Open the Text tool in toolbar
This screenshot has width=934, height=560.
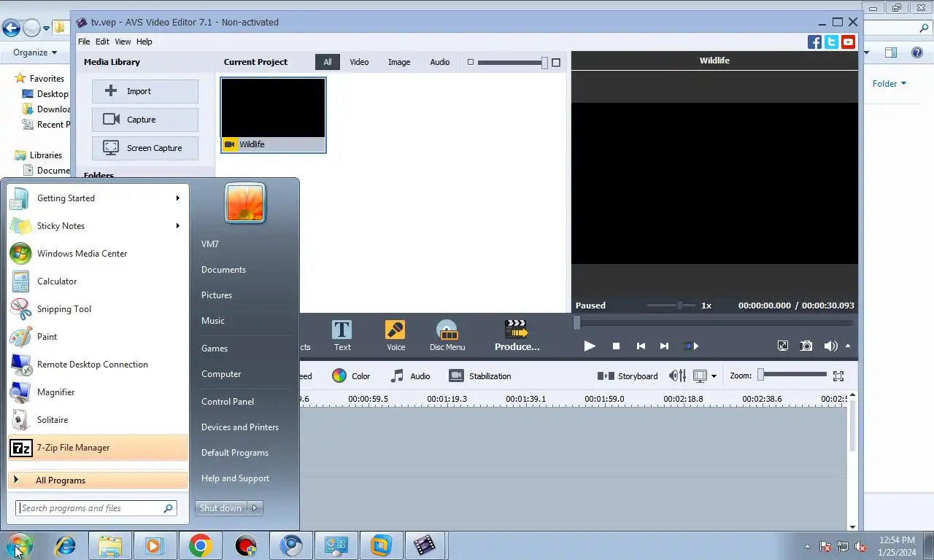[342, 336]
